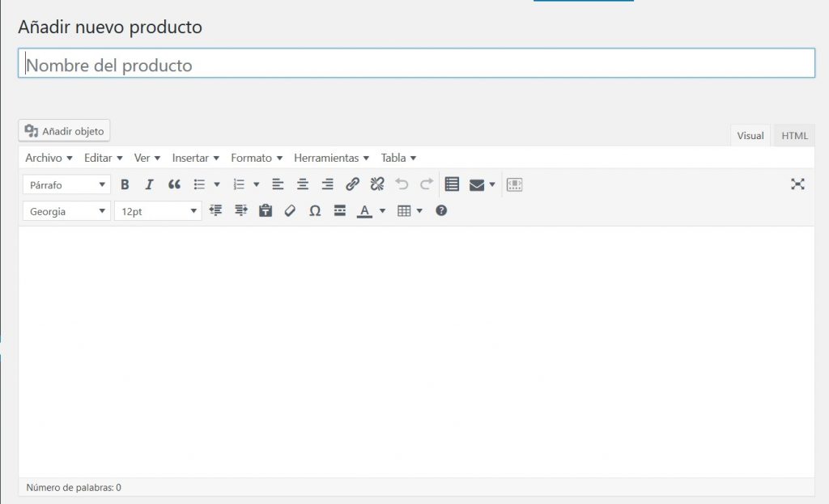
Task: Apply italic formatting
Action: point(149,184)
